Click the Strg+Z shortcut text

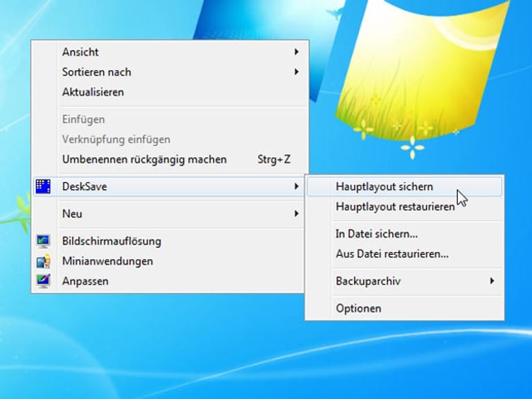click(x=274, y=159)
